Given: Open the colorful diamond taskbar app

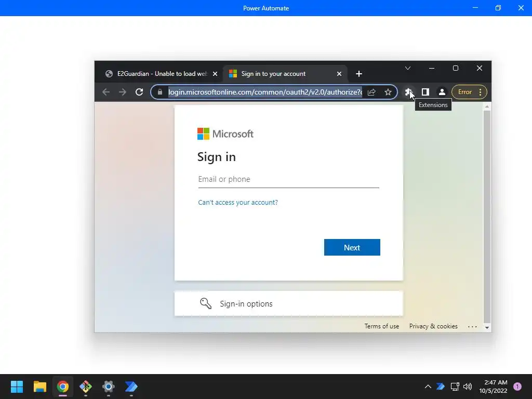Looking at the screenshot, I should [86, 387].
